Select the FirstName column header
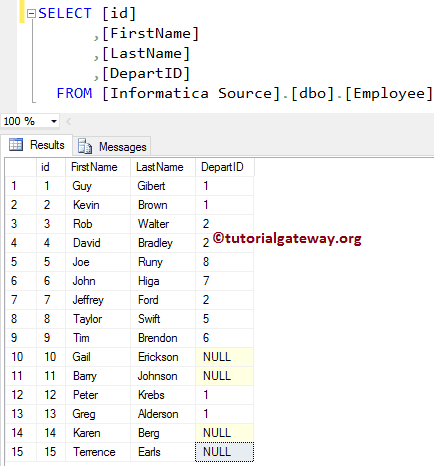Screen dimensions: 434x466 [x=98, y=167]
